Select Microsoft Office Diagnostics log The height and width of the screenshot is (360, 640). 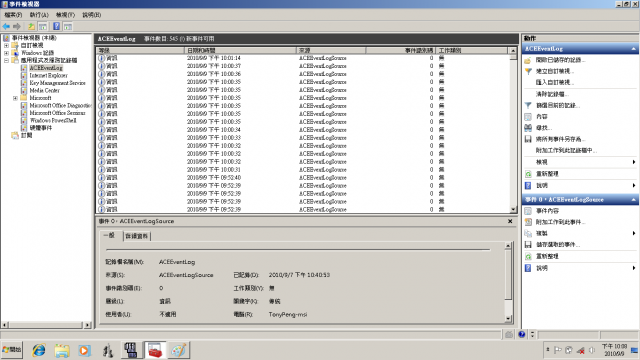point(60,105)
